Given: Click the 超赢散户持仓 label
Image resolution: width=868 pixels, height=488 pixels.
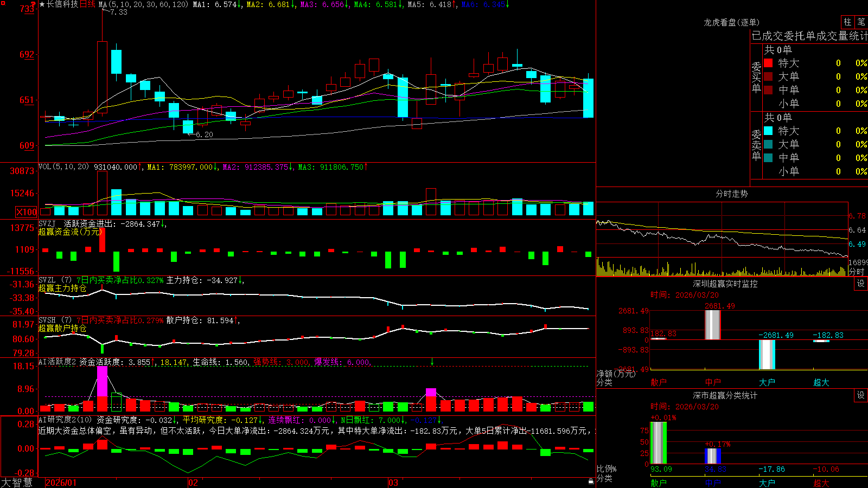Looking at the screenshot, I should click(62, 329).
